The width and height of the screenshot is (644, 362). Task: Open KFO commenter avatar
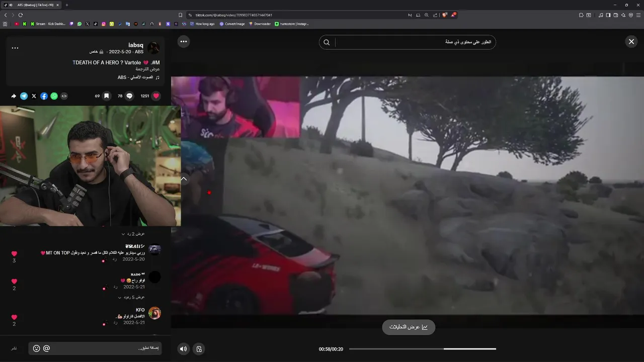pyautogui.click(x=154, y=313)
